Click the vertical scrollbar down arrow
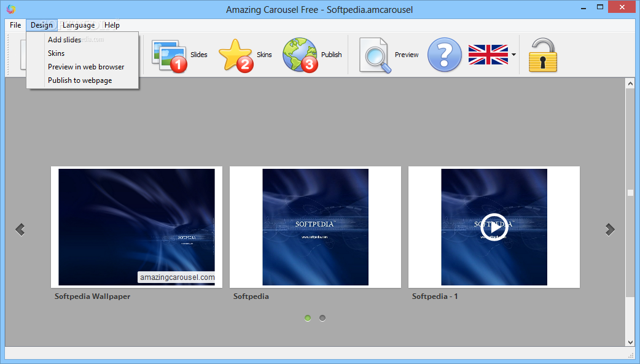This screenshot has height=364, width=640. tap(630, 342)
